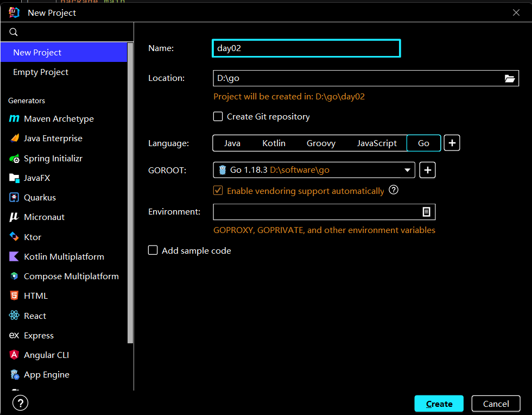The width and height of the screenshot is (532, 415).
Task: Choose the Angular CLI generator label
Action: click(x=47, y=355)
